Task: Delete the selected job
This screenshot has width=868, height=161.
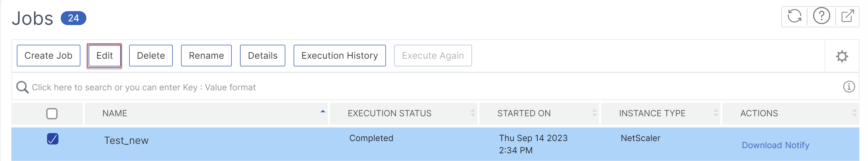Action: [x=151, y=56]
